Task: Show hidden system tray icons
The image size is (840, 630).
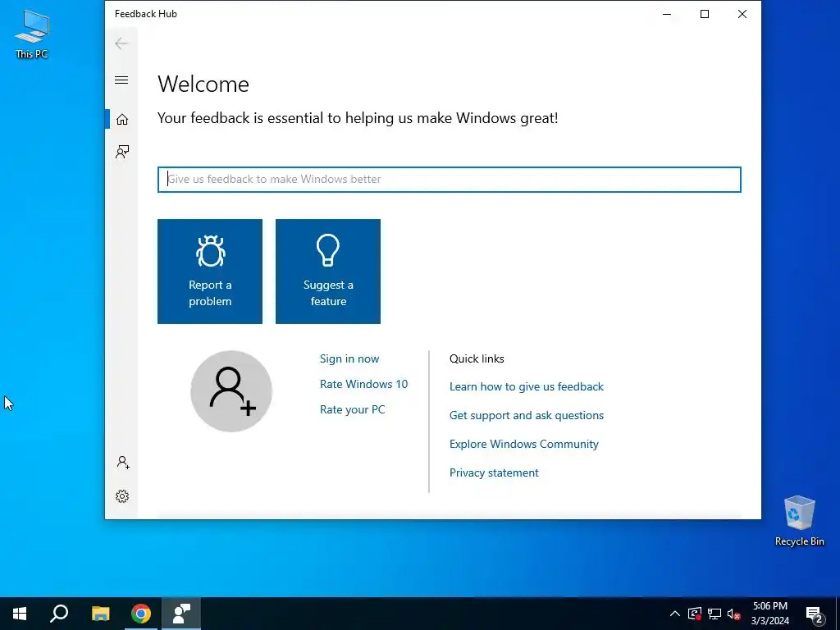Action: pos(675,614)
